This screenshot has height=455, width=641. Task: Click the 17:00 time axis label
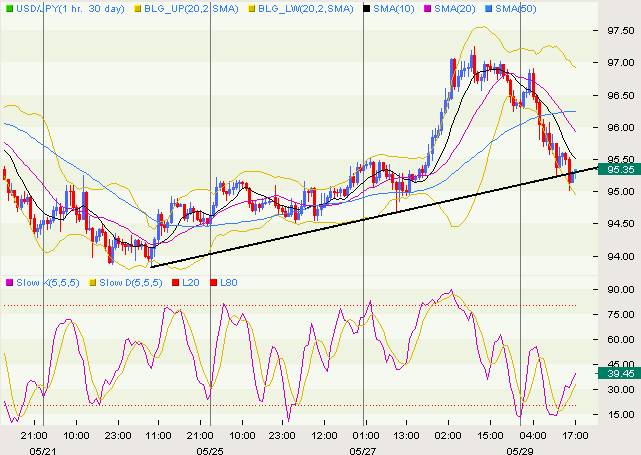pyautogui.click(x=575, y=435)
